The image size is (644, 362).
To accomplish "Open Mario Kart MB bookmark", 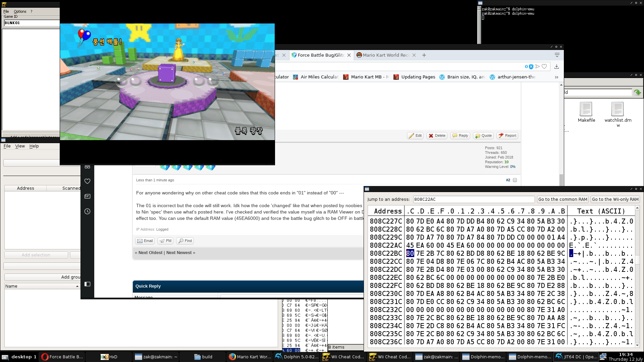I will [366, 77].
